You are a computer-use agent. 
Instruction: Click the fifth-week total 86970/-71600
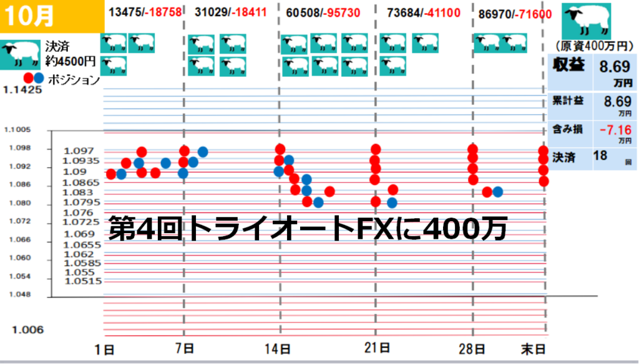[515, 15]
